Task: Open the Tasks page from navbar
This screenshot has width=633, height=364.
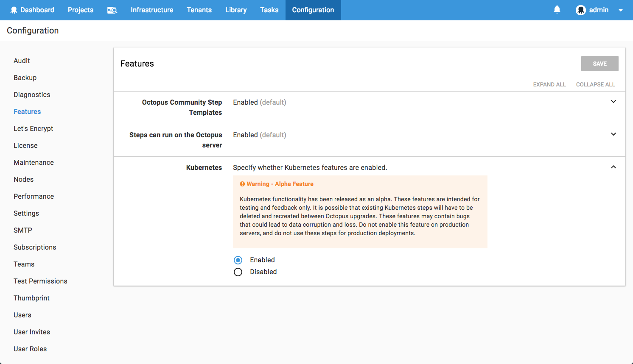Action: pos(269,10)
